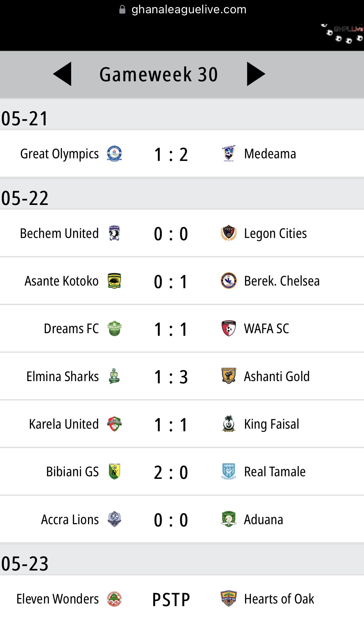This screenshot has width=364, height=621.
Task: Open the postponed PSTP match status
Action: click(171, 600)
